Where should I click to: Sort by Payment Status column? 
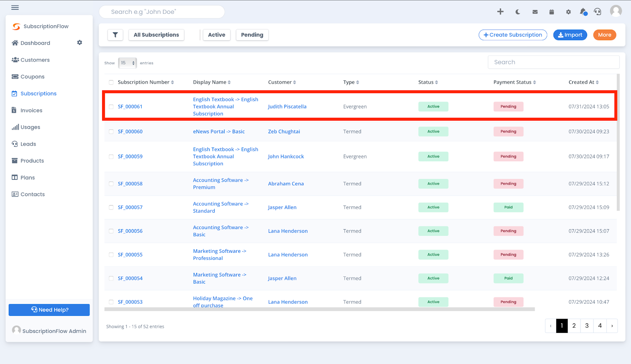(x=515, y=82)
